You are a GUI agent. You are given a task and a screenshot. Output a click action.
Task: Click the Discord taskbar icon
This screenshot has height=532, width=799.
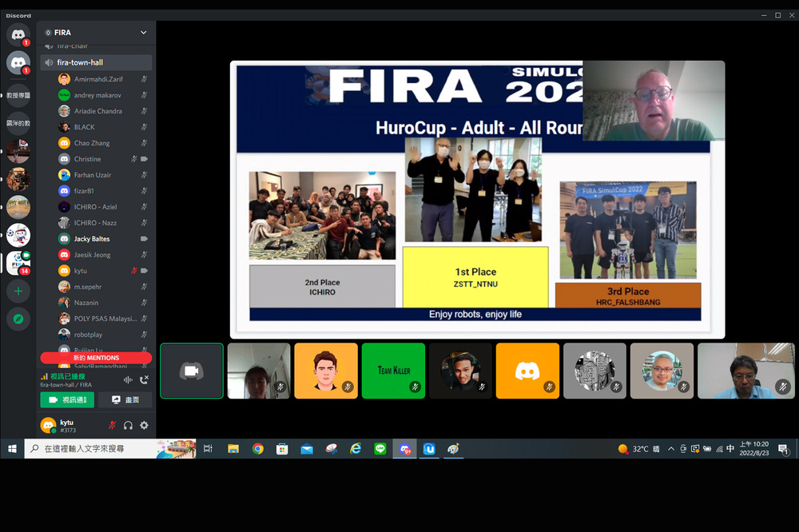[404, 448]
